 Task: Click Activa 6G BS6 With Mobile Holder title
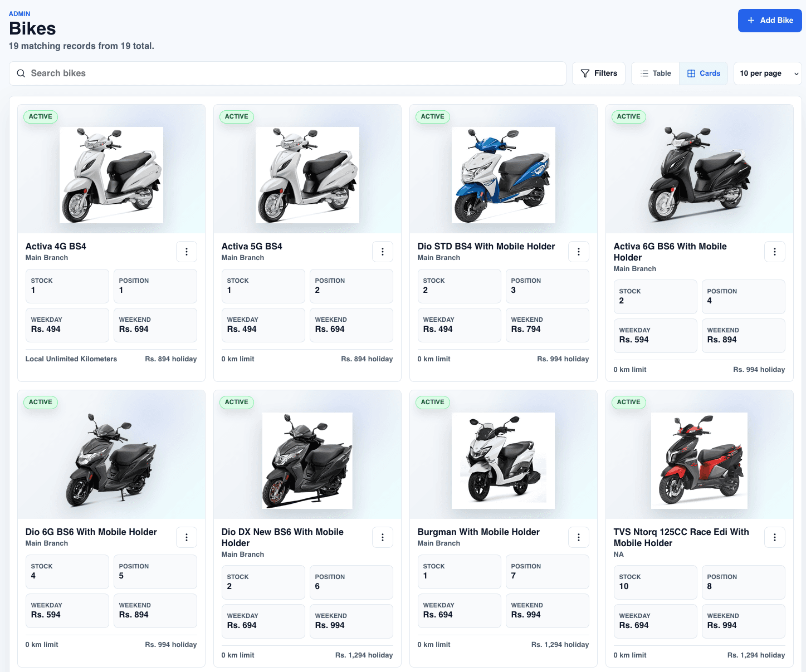pos(670,252)
